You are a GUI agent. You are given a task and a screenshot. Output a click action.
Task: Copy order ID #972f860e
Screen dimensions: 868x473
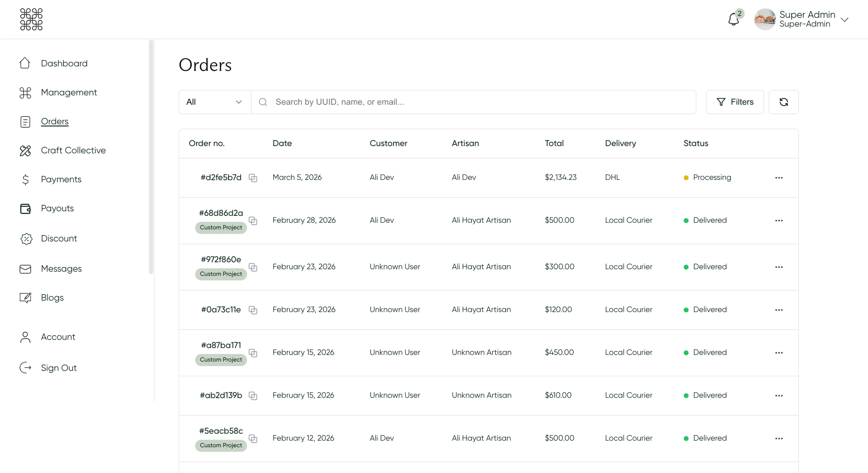click(x=253, y=267)
